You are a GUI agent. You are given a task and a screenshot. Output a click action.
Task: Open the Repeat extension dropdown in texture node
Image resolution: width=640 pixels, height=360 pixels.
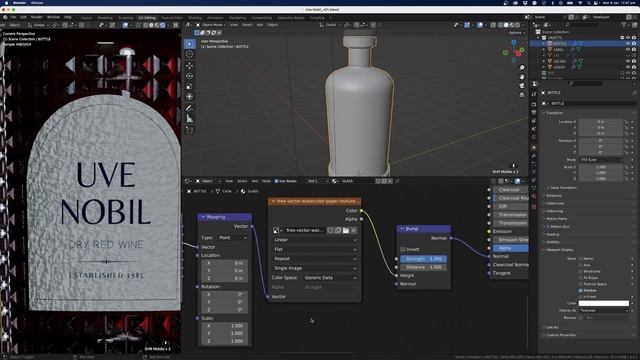(315, 259)
